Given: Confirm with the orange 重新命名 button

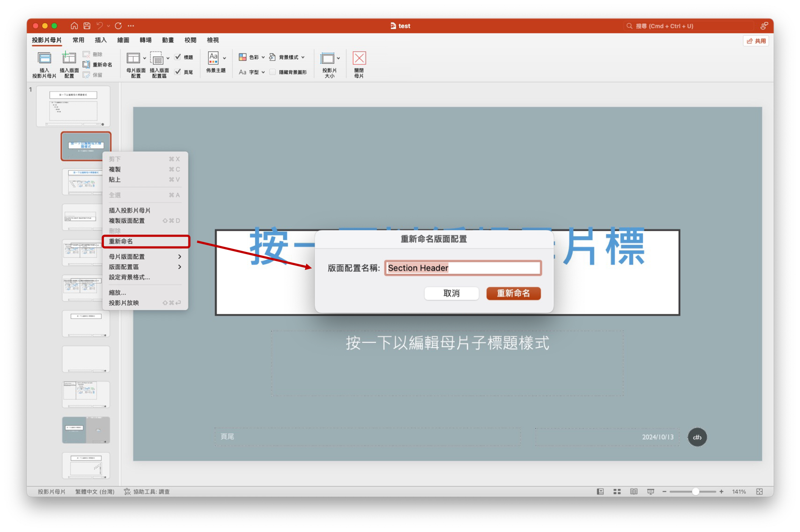Looking at the screenshot, I should [x=513, y=294].
